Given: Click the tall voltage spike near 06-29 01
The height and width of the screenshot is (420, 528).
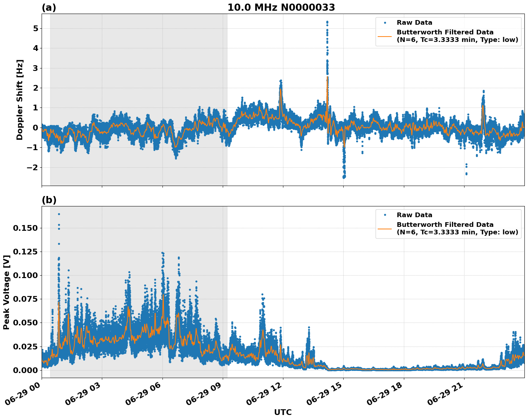Looking at the screenshot, I should click(x=59, y=214).
